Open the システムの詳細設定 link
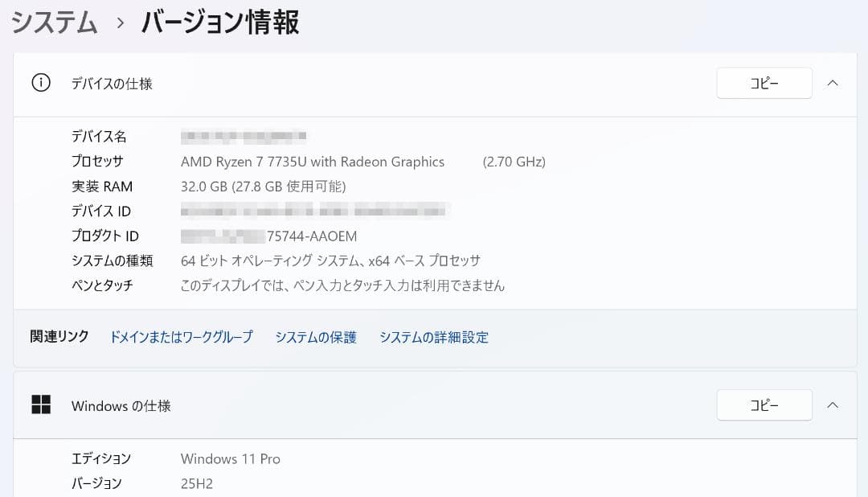 (x=434, y=337)
